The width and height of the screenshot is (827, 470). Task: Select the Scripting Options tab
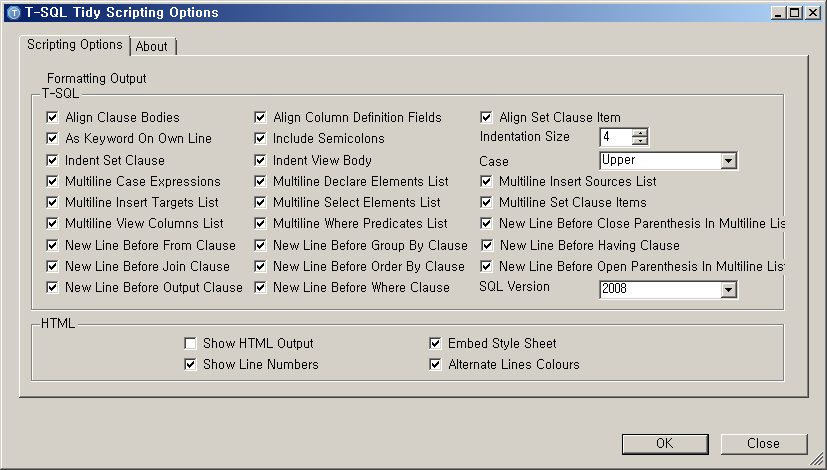point(74,44)
